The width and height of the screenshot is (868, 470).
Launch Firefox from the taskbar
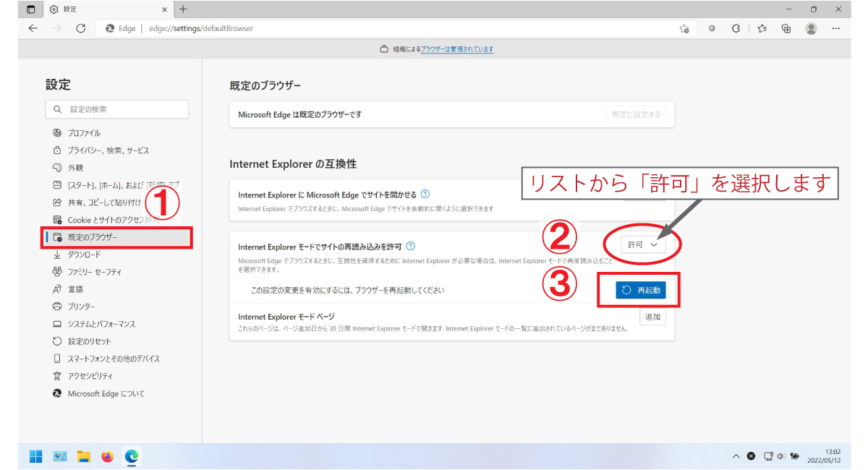click(x=108, y=456)
